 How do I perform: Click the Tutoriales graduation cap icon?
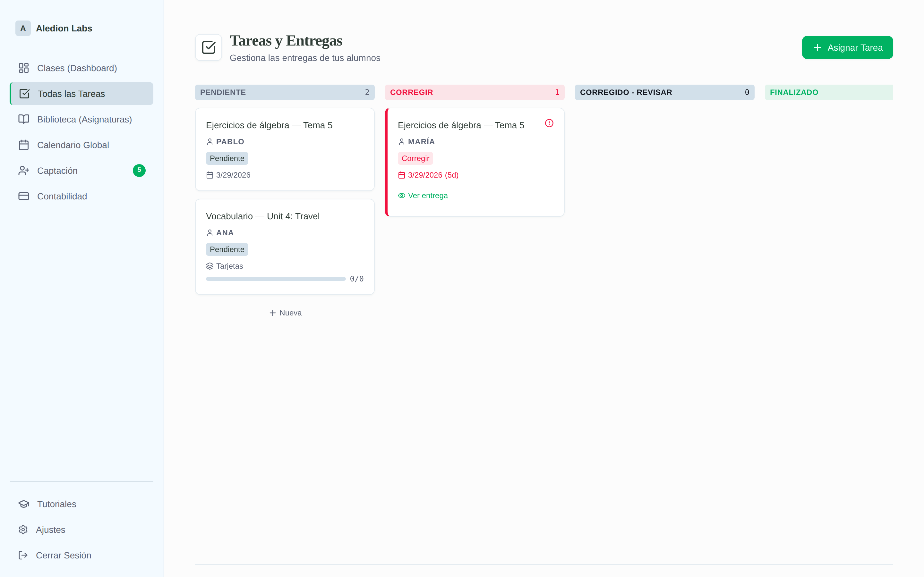24,504
